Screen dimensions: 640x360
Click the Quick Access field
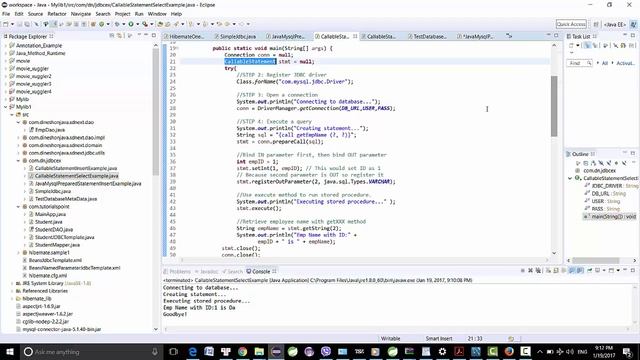(571, 24)
